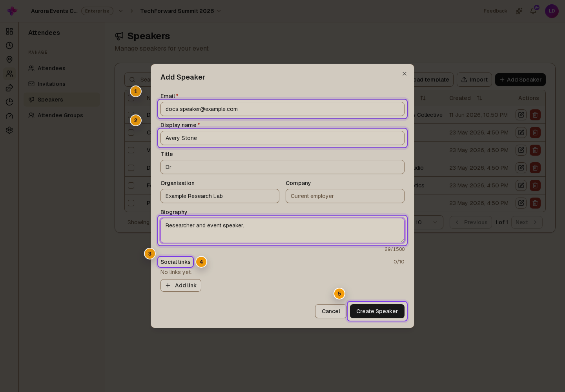Open the people icon in left rail
This screenshot has width=565, height=392.
[9, 74]
